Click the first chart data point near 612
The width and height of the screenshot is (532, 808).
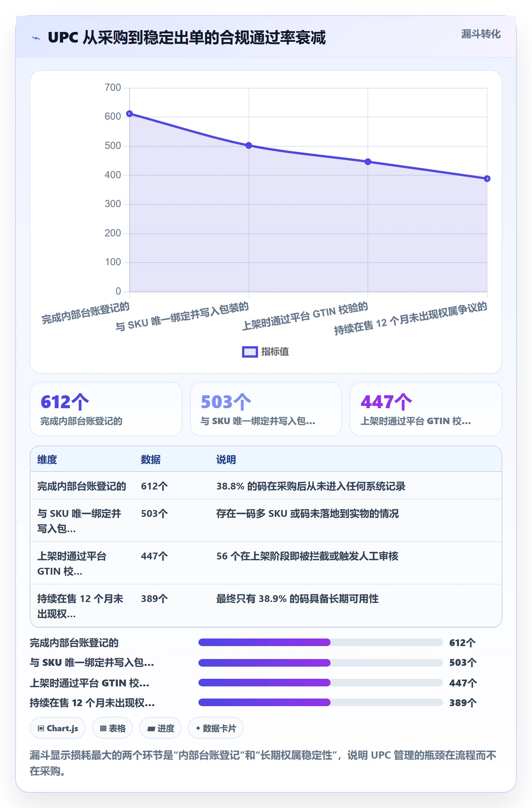[130, 114]
